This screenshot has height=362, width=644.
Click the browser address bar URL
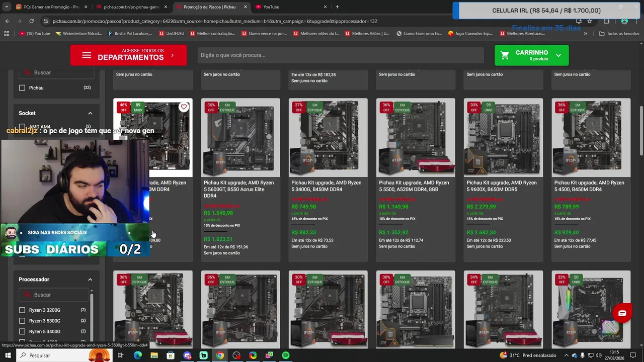(x=215, y=21)
